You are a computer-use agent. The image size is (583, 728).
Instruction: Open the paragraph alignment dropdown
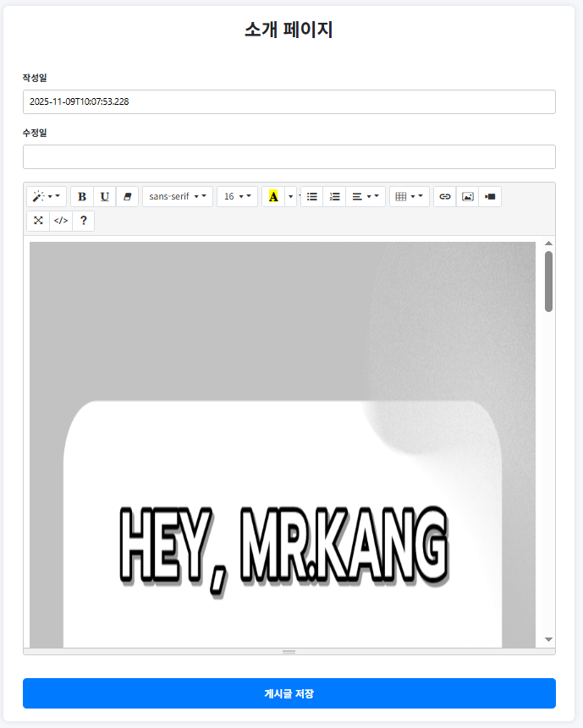[x=366, y=196]
